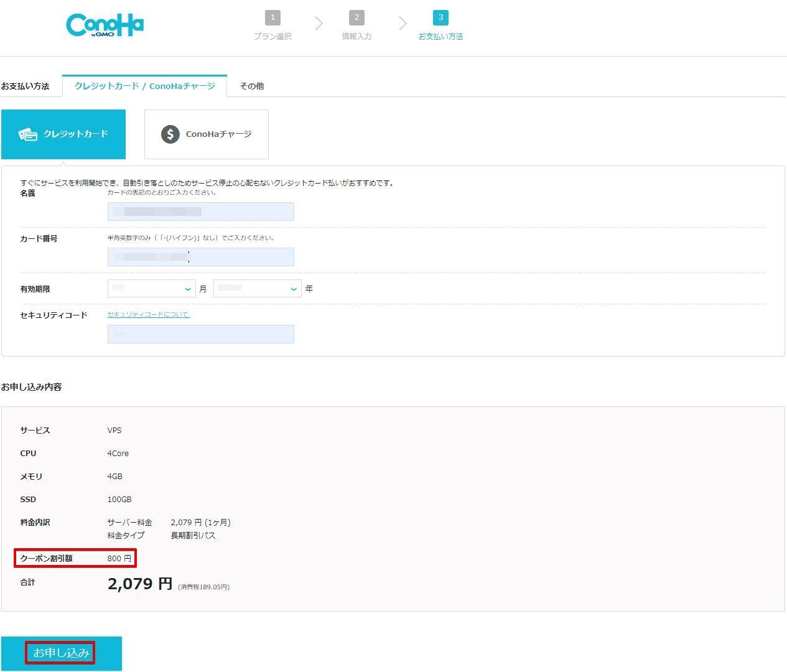The width and height of the screenshot is (787, 672).
Task: Click the クーポン割引額 800 円 value
Action: (119, 559)
